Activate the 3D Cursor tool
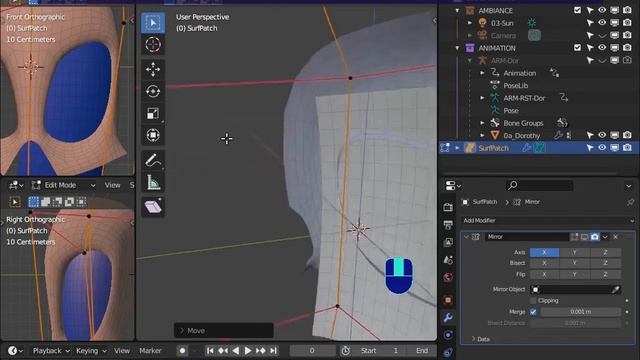Screen dimensions: 640x360 click(153, 44)
